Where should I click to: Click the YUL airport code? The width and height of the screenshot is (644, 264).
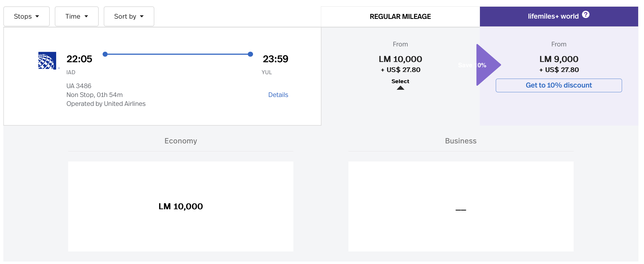pos(267,72)
